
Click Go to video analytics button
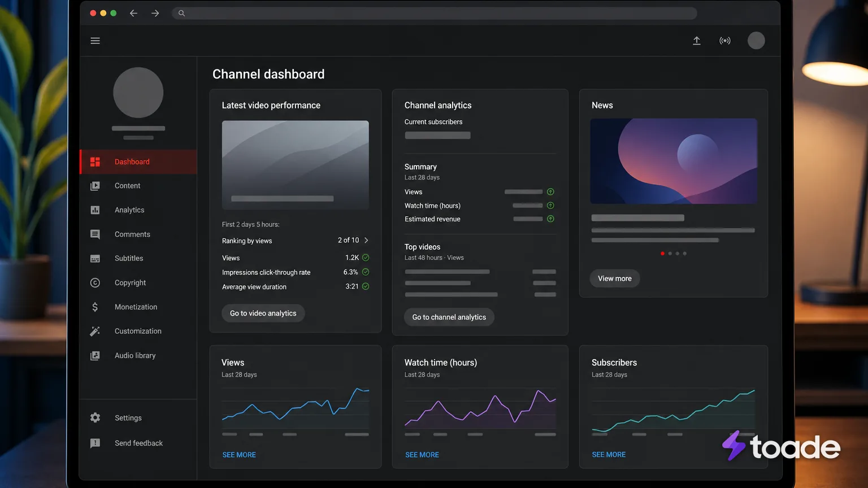tap(263, 313)
